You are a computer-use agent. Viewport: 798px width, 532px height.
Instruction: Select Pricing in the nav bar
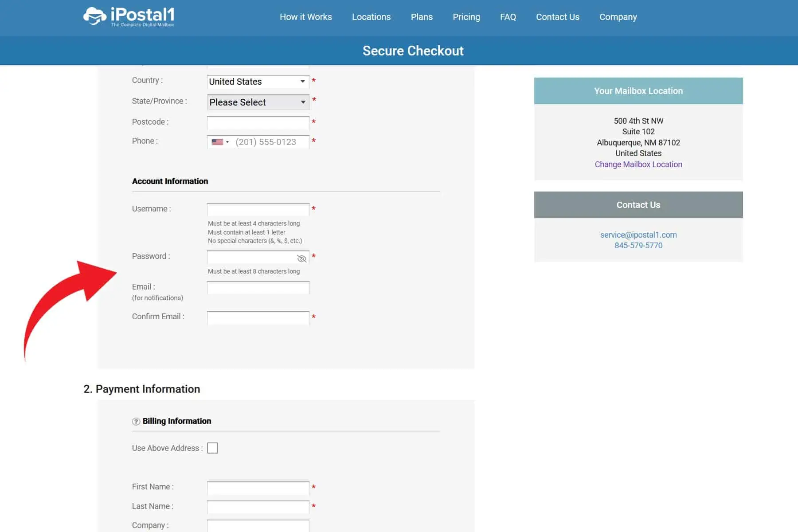click(x=466, y=17)
